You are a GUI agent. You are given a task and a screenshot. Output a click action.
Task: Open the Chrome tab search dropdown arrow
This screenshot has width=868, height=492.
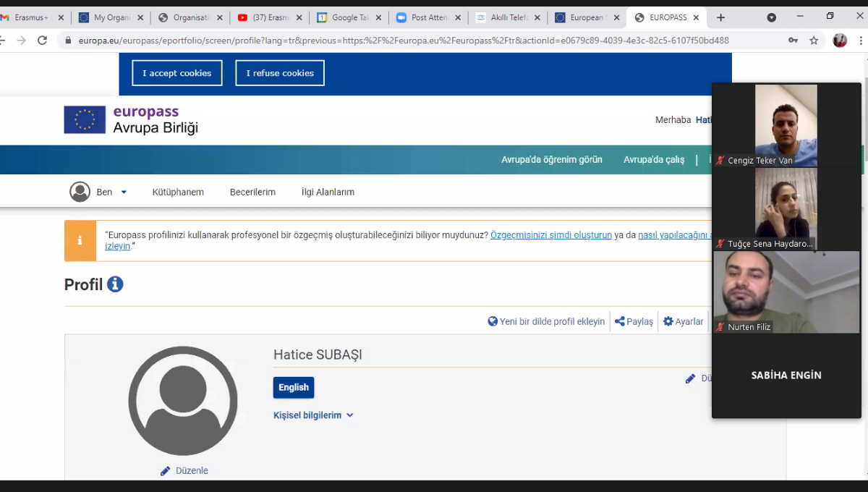pyautogui.click(x=771, y=17)
